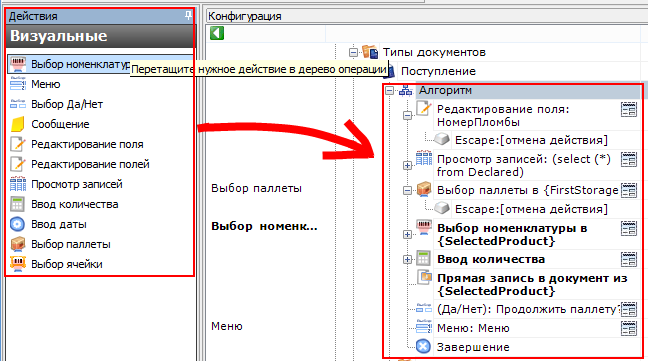This screenshot has height=361, width=648.
Task: Expand the Просмотр записей node
Action: (407, 166)
